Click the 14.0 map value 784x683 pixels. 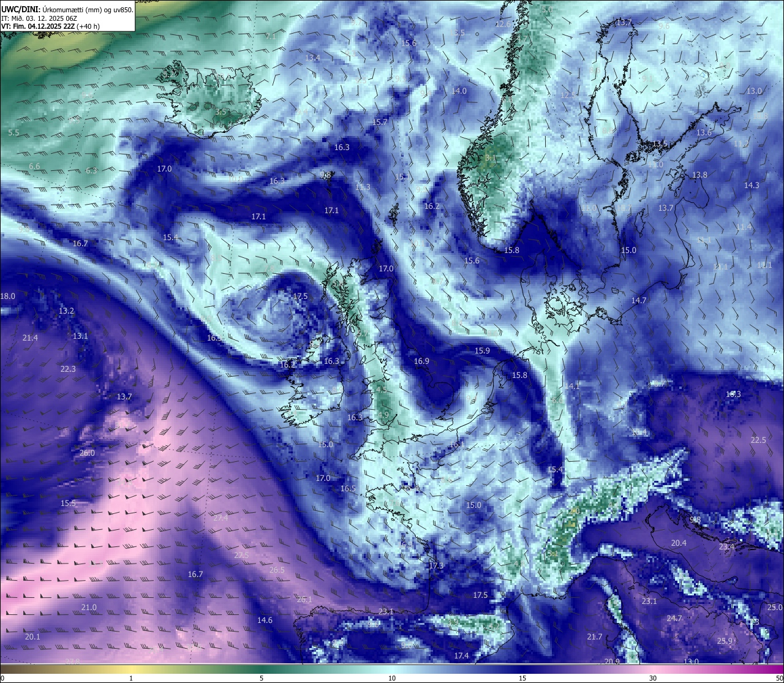[459, 91]
